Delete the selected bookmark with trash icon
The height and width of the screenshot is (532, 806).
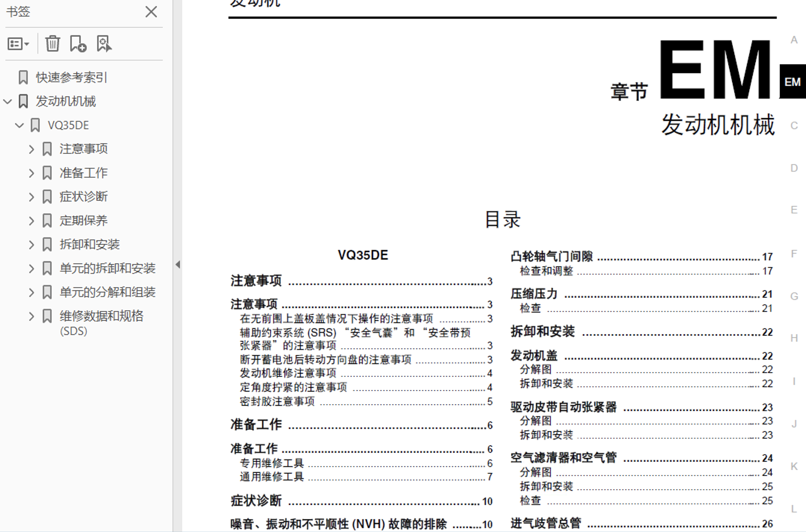pyautogui.click(x=53, y=44)
